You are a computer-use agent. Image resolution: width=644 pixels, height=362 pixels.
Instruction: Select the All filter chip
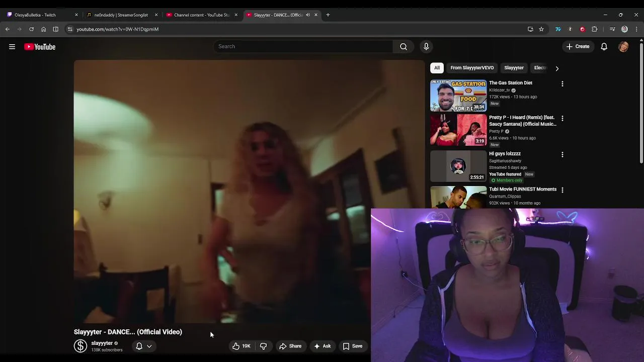point(437,68)
